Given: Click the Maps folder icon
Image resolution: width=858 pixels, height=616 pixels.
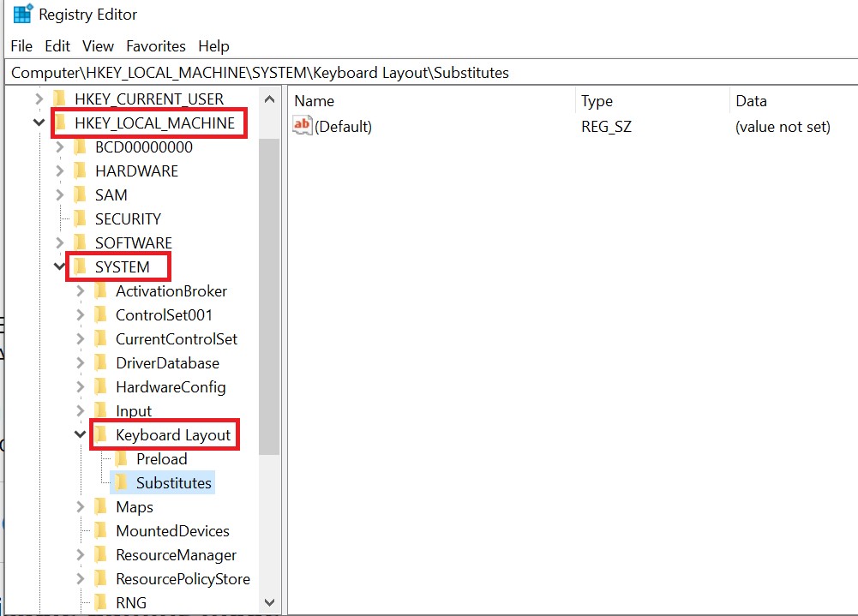Looking at the screenshot, I should [x=100, y=506].
